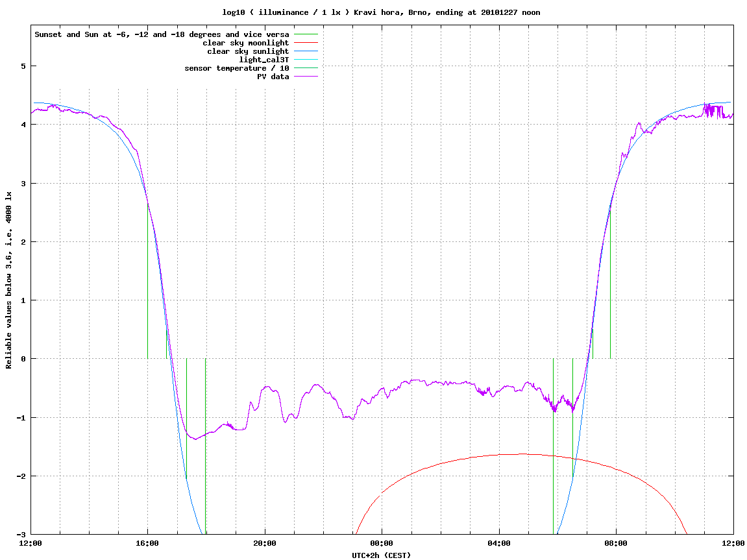Click the x-axis label '20:00'
Image resolution: width=747 pixels, height=560 pixels.
tap(264, 543)
